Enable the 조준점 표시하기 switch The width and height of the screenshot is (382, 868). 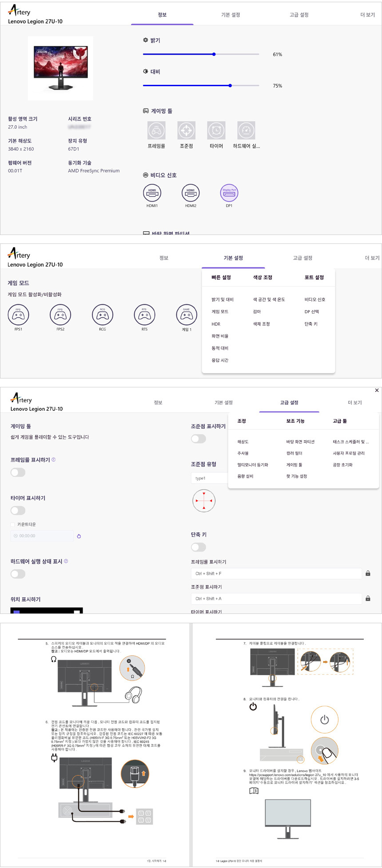click(199, 439)
